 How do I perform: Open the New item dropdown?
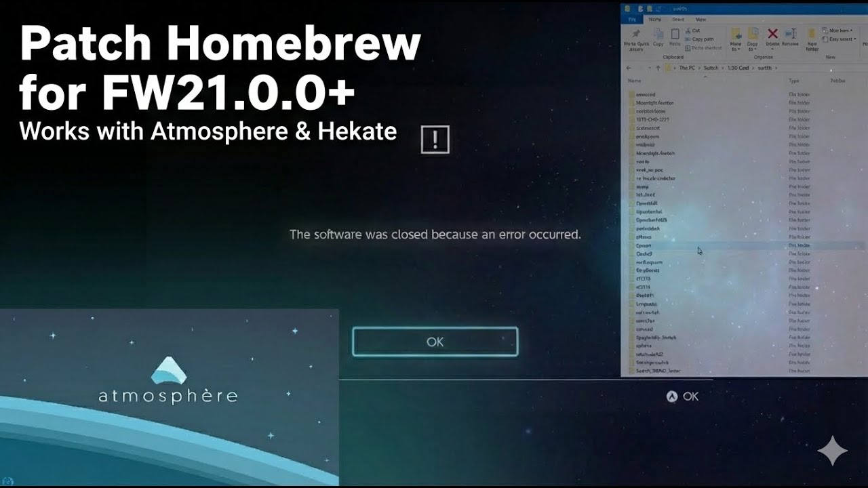coord(837,30)
